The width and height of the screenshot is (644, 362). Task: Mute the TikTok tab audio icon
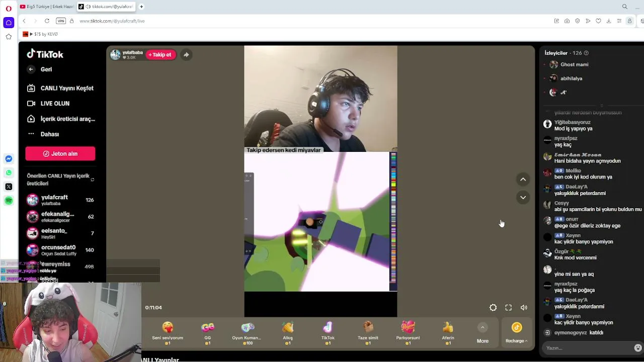(x=88, y=7)
